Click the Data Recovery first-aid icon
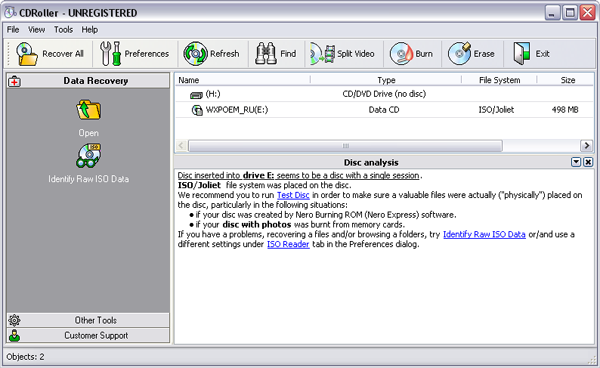 click(15, 81)
